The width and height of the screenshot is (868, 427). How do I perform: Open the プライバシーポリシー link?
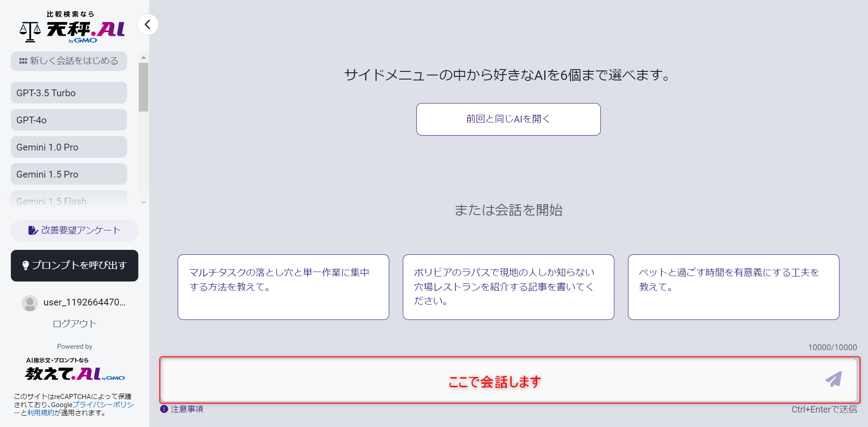pyautogui.click(x=103, y=404)
